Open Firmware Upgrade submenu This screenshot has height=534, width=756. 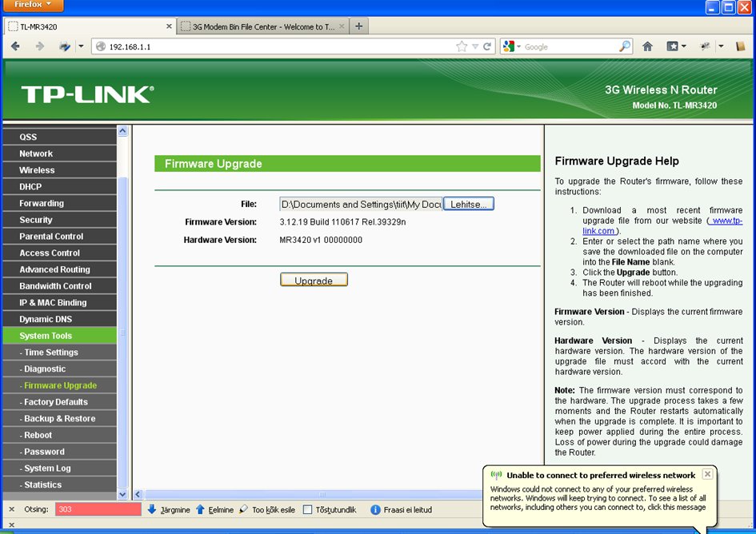[60, 385]
